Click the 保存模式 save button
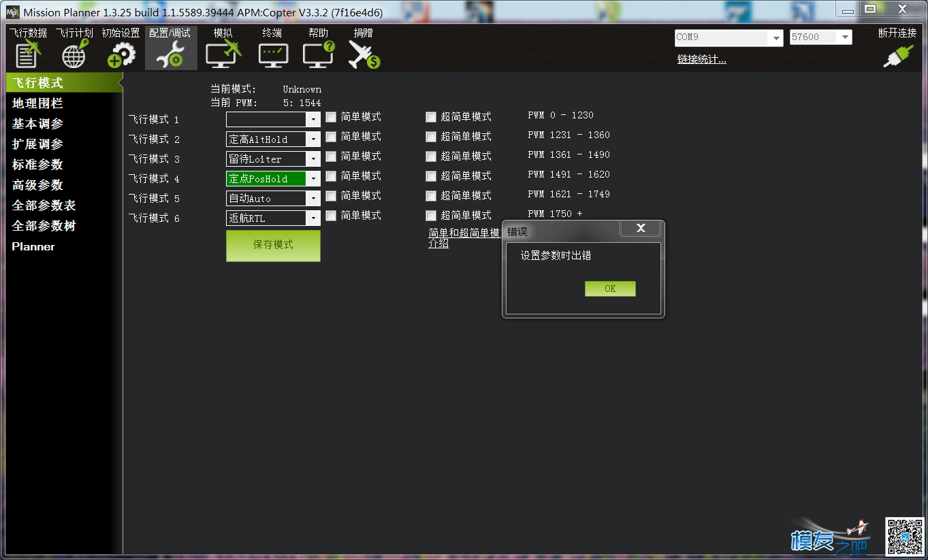This screenshot has width=928, height=560. point(273,246)
